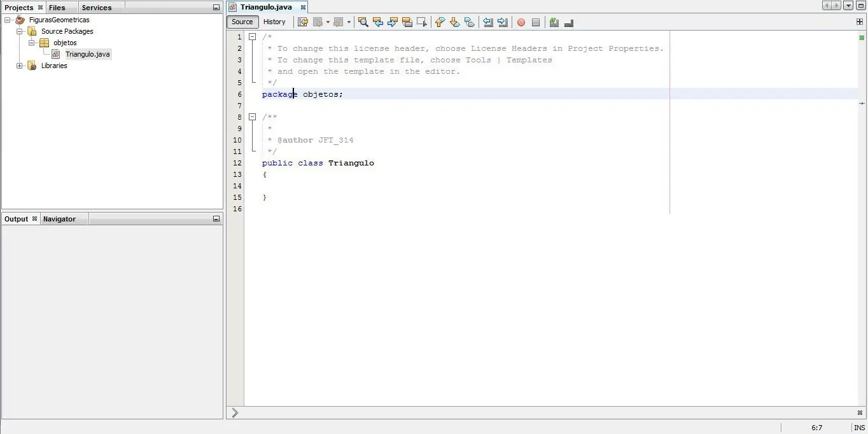Click Next Bookmark down-arrow icon

coord(454,22)
